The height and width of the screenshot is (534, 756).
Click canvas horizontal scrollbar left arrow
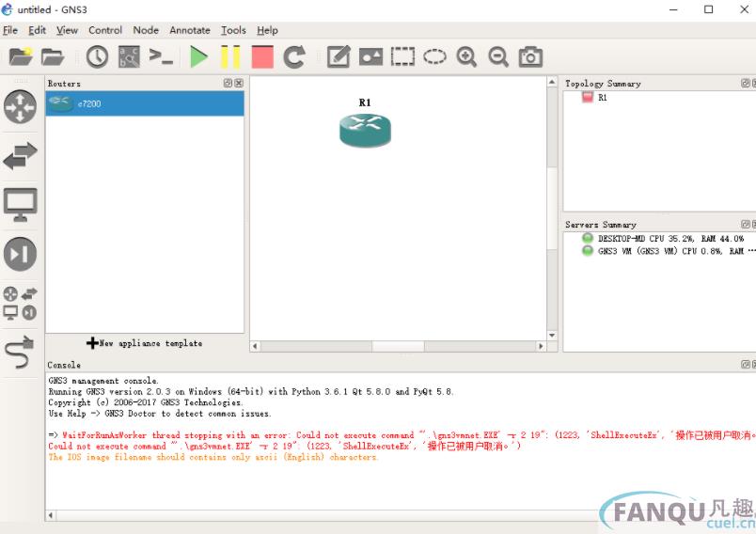coord(255,346)
